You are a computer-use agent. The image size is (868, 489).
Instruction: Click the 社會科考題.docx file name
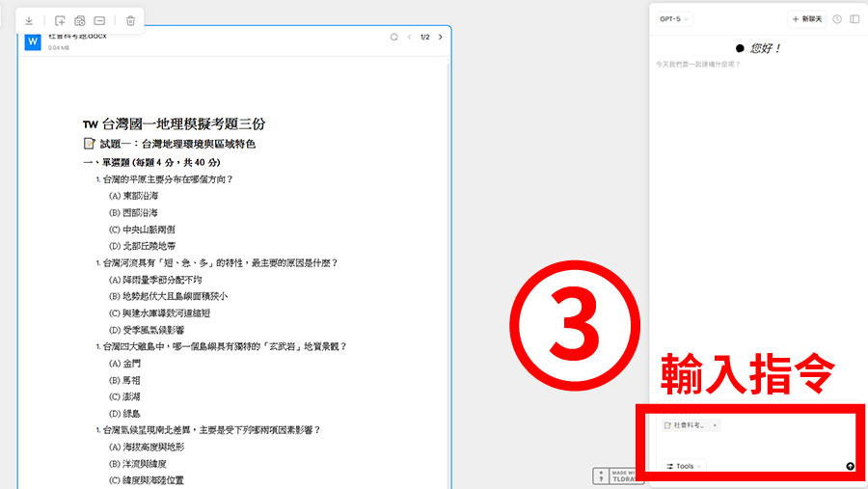point(77,37)
